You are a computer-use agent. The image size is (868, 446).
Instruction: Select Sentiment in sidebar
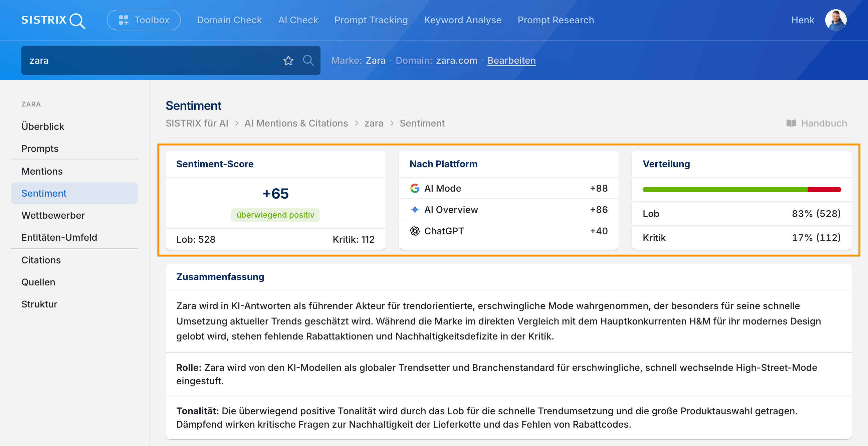[74, 193]
